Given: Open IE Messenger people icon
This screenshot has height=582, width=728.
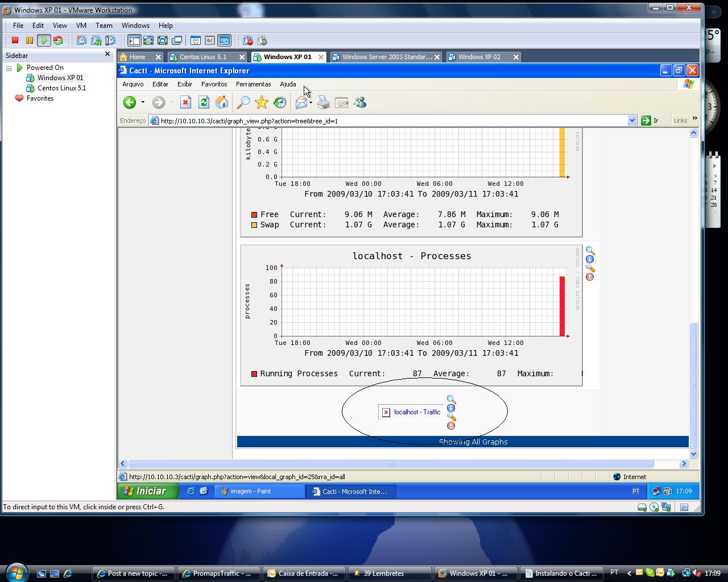Looking at the screenshot, I should tap(360, 102).
